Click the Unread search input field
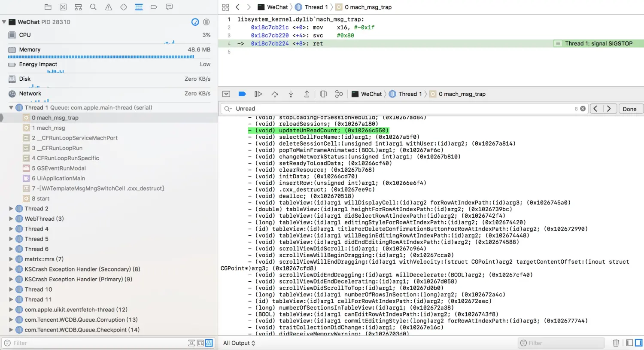 (x=404, y=109)
